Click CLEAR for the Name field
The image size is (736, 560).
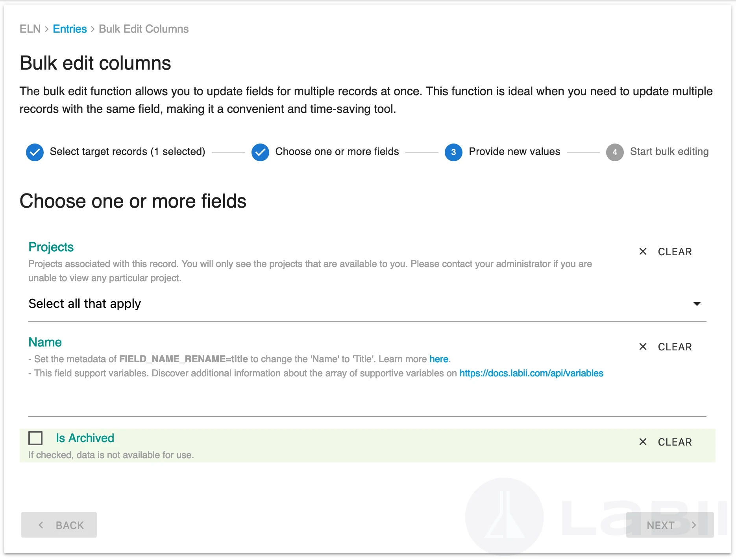[x=675, y=347]
